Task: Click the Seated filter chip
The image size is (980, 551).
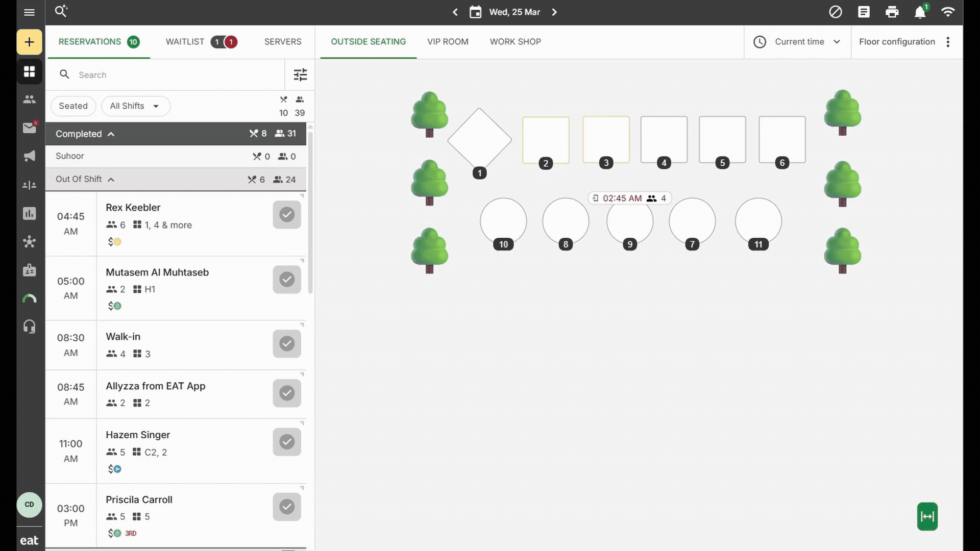Action: 73,106
